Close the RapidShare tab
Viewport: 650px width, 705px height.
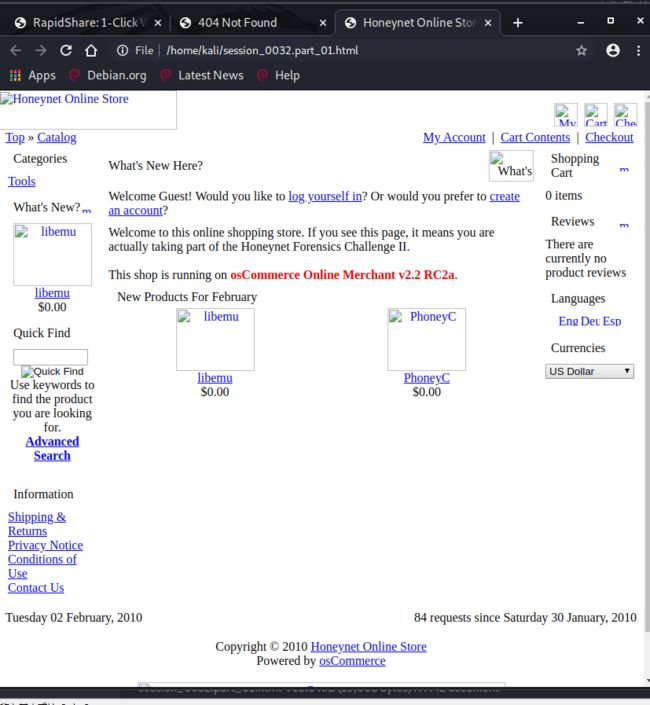[x=158, y=22]
